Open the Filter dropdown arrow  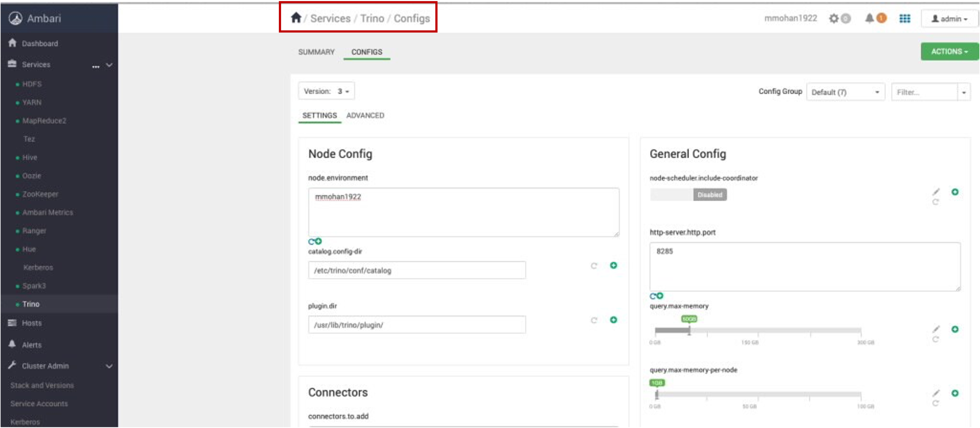964,92
